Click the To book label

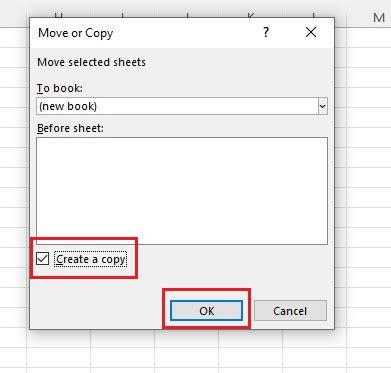point(60,88)
